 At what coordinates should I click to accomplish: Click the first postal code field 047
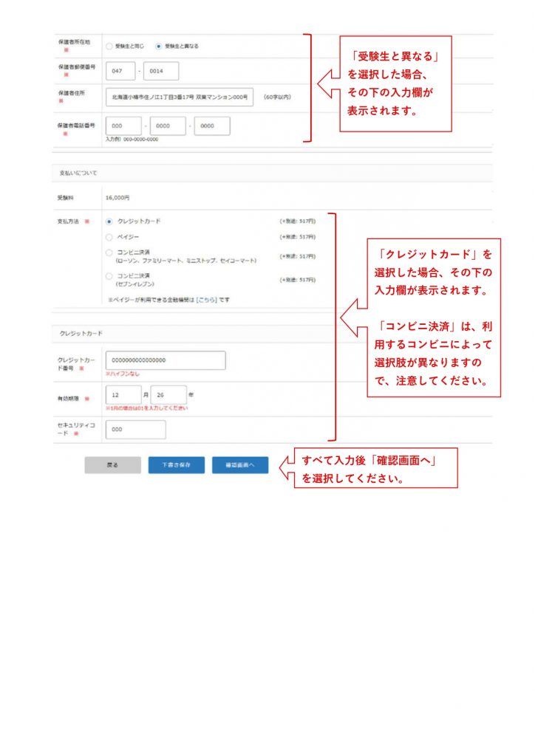[x=121, y=71]
